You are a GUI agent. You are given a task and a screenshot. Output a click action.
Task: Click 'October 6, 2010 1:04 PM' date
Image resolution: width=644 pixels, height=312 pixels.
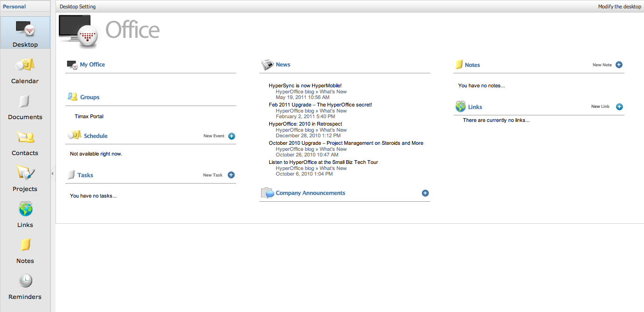(x=304, y=174)
